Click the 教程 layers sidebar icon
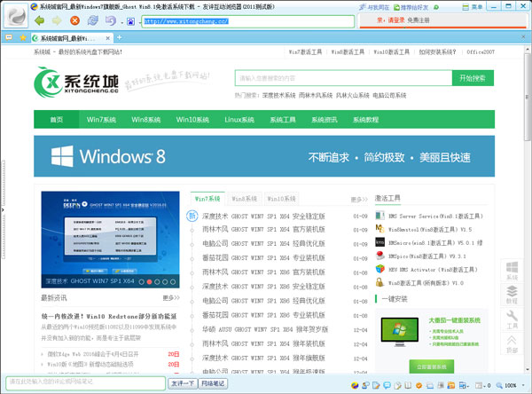 tap(512, 294)
